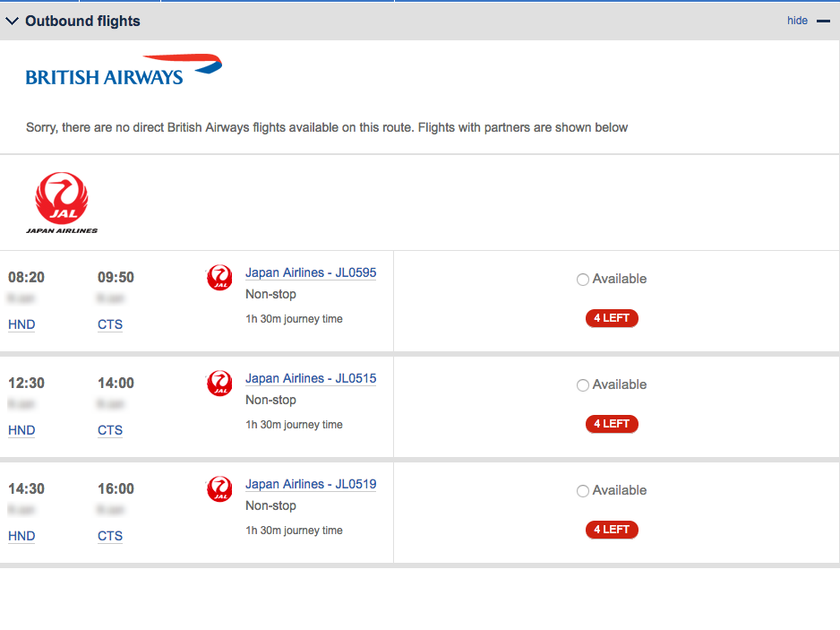Click the 4 LEFT badge for JL0519
The height and width of the screenshot is (630, 840).
coord(612,530)
